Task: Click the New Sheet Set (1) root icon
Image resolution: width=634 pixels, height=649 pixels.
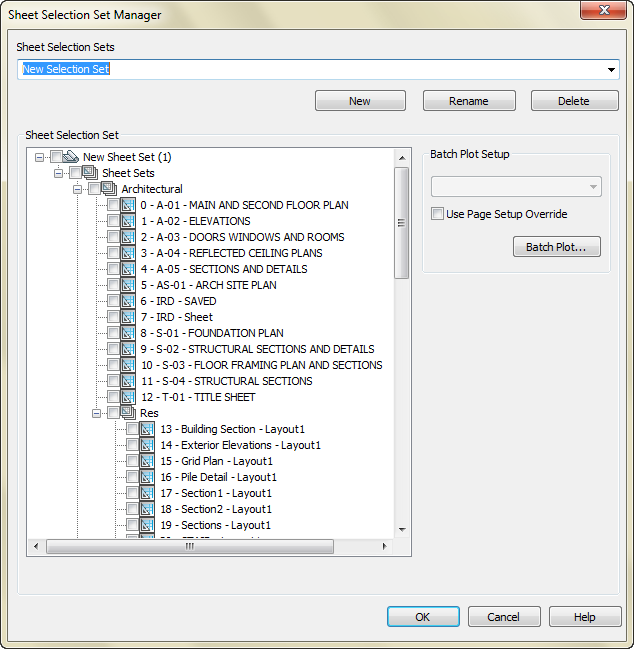Action: click(70, 156)
